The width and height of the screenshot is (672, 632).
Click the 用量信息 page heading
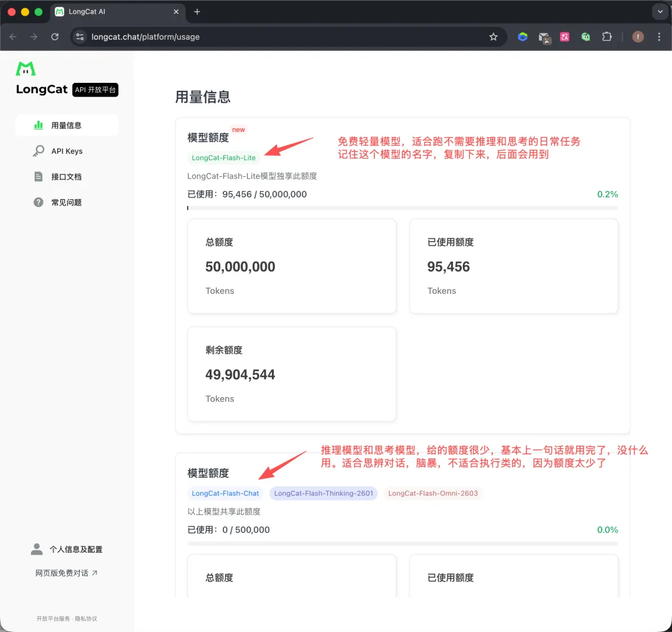pyautogui.click(x=203, y=97)
